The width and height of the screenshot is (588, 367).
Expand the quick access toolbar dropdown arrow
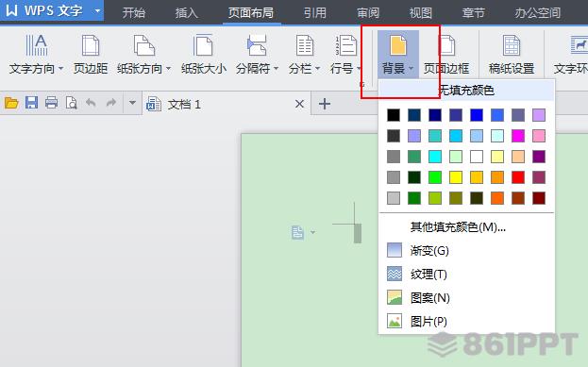tap(132, 102)
